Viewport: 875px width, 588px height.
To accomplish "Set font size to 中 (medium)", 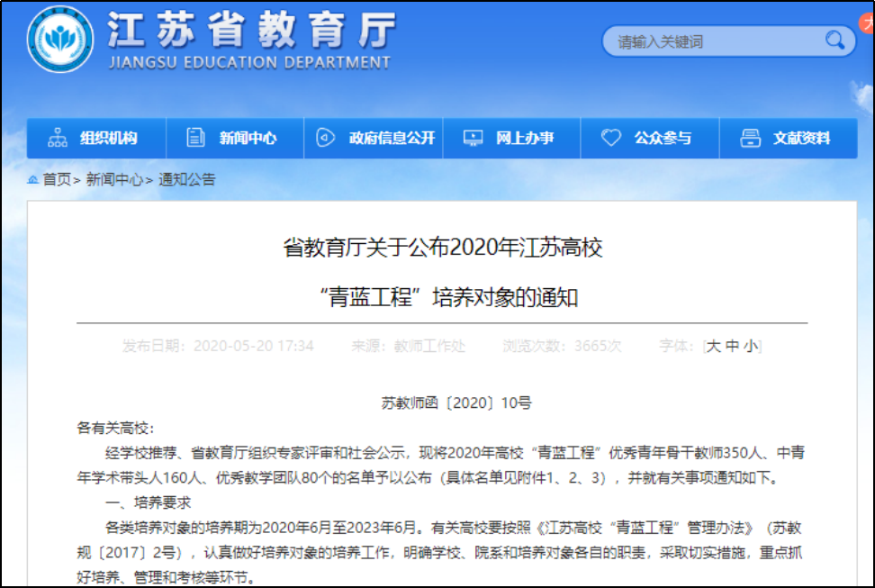I will (733, 346).
